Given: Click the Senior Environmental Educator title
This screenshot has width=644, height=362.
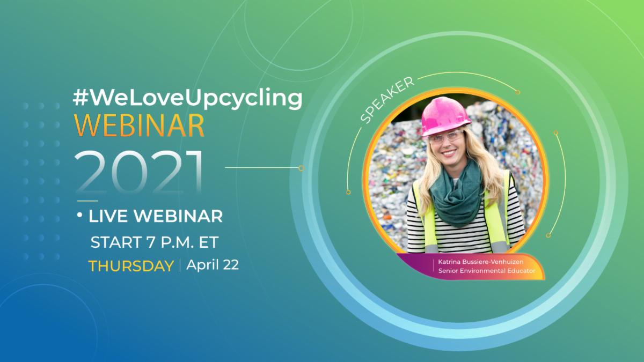Looking at the screenshot, I should point(486,271).
